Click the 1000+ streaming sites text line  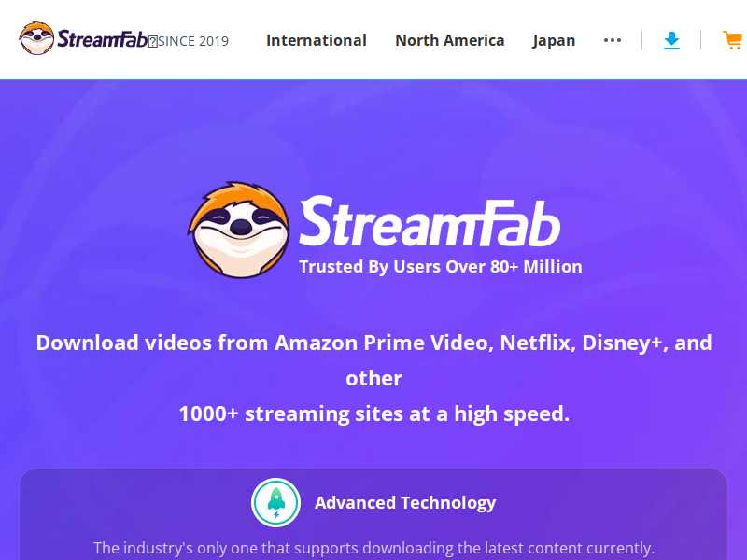click(x=374, y=413)
